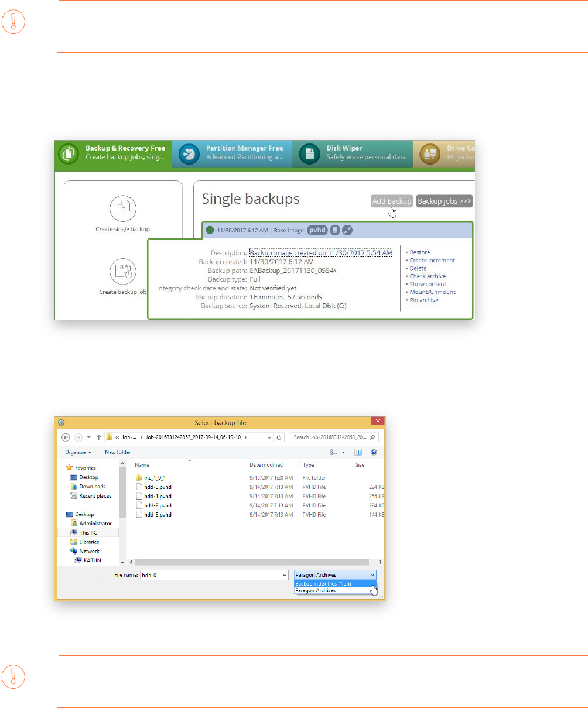Edit the backup description link

point(321,252)
